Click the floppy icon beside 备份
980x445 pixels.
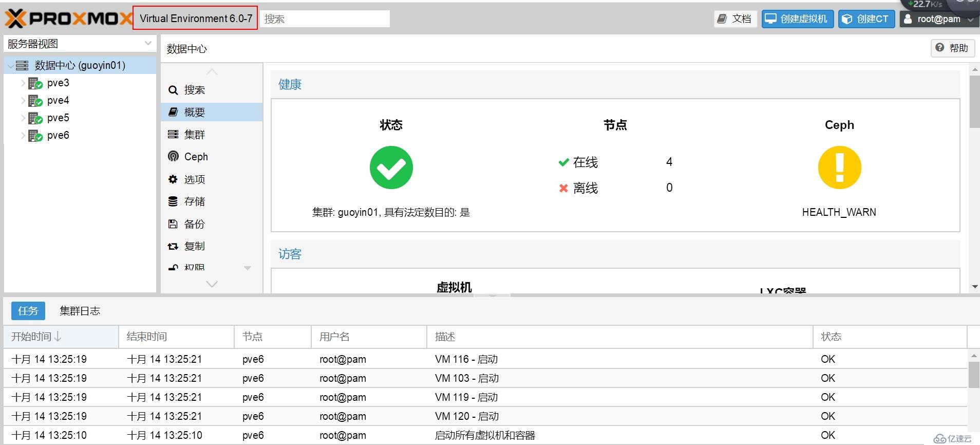[173, 224]
